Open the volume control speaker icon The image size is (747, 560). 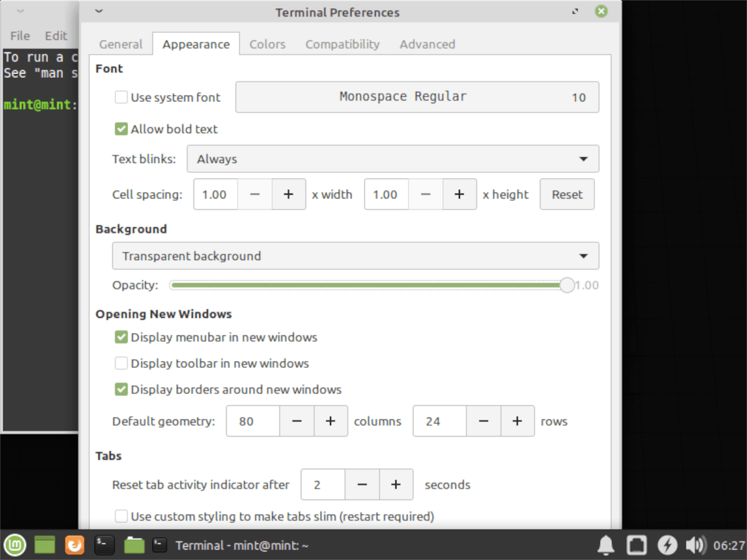point(697,545)
